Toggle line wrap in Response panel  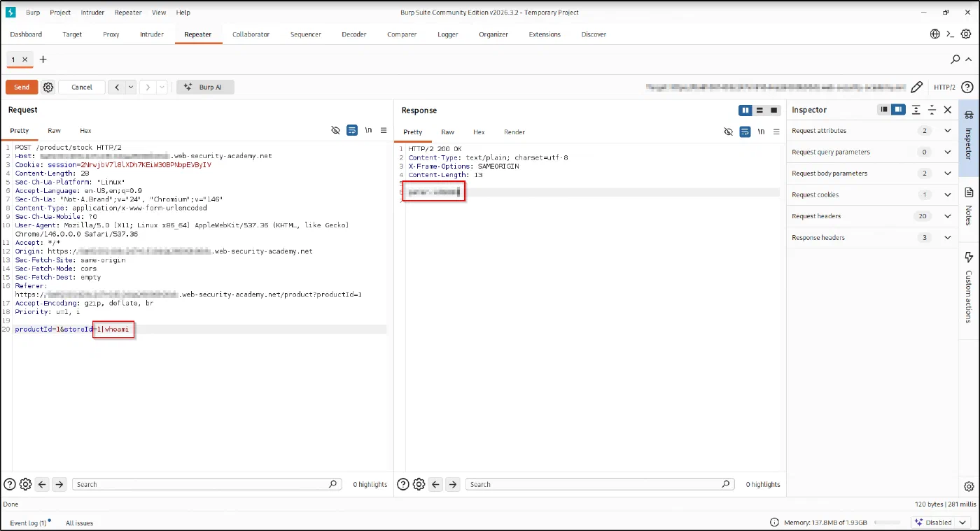pos(745,132)
